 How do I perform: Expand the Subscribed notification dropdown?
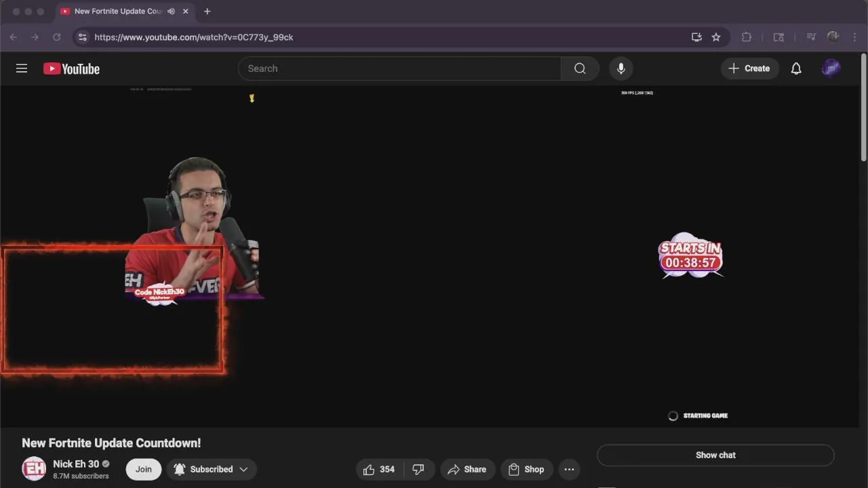click(x=212, y=469)
